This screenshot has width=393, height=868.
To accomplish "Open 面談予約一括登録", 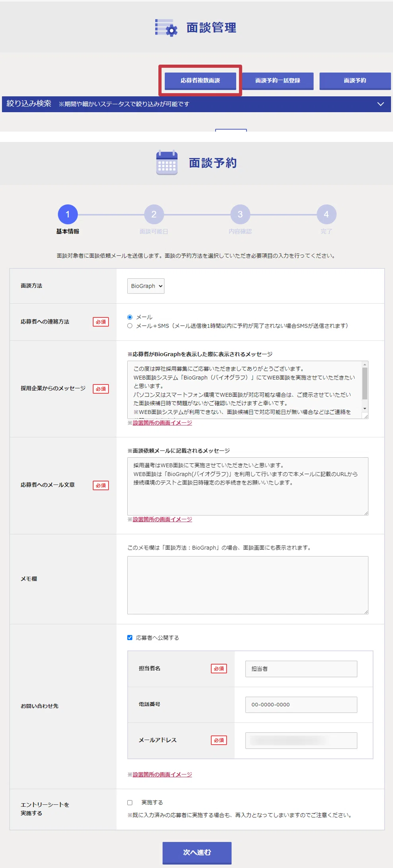I will [x=278, y=81].
